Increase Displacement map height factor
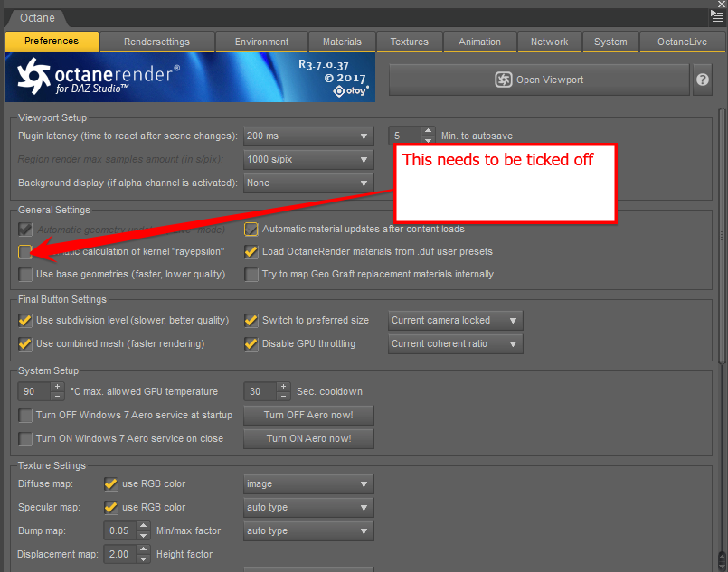 pos(144,549)
